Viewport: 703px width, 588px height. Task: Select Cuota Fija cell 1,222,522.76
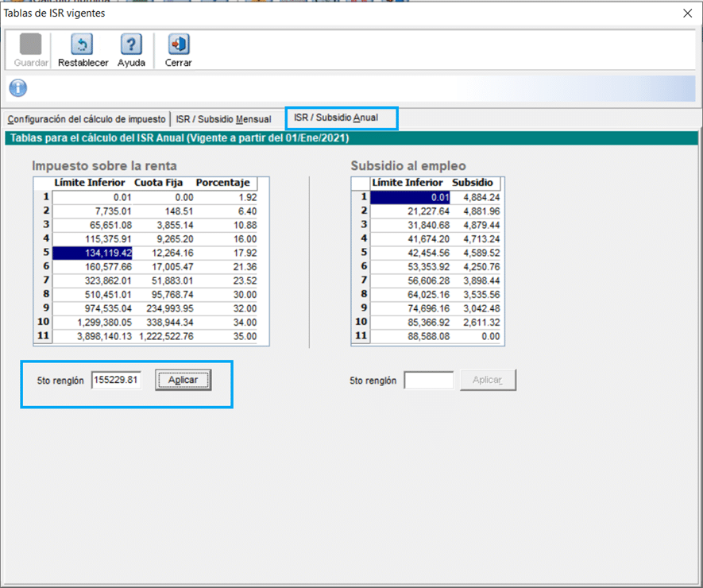[163, 336]
